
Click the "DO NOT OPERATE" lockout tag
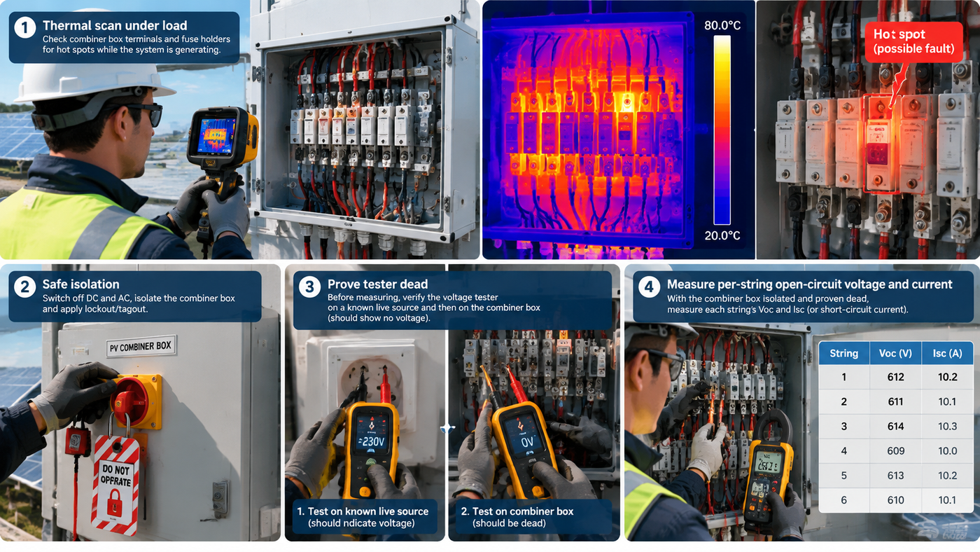[115, 485]
